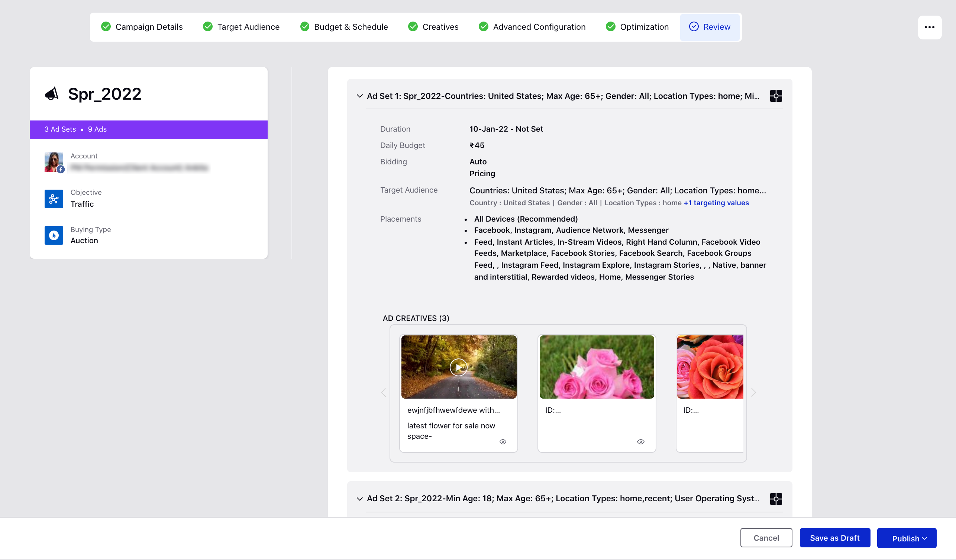Open the Review tab

[x=717, y=27]
